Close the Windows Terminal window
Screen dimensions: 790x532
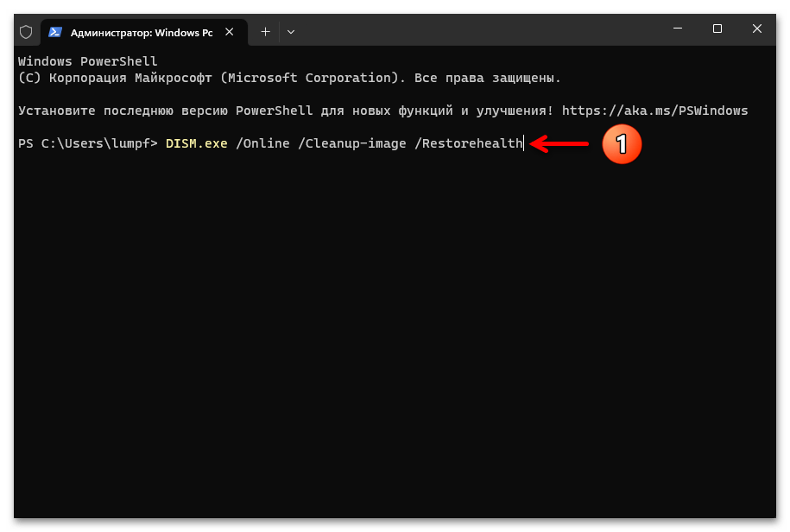click(757, 28)
